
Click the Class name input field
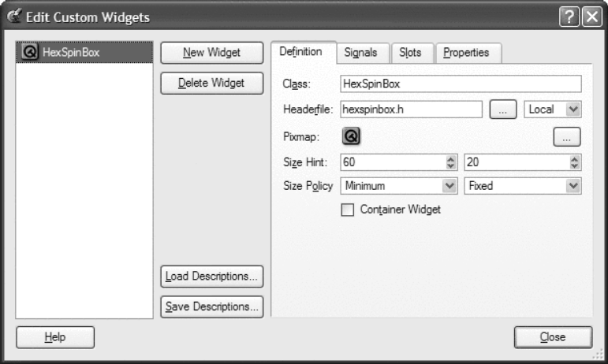[x=461, y=84]
